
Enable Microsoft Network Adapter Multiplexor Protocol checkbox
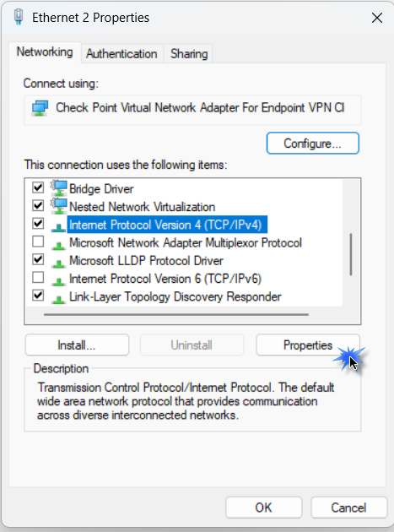tap(38, 242)
